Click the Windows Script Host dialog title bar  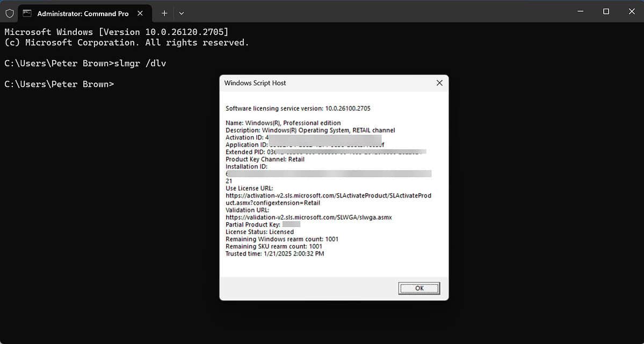point(322,83)
